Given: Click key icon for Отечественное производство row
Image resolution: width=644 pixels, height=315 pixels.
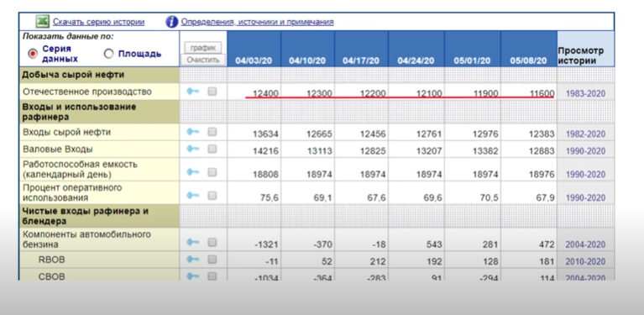Looking at the screenshot, I should [x=192, y=92].
